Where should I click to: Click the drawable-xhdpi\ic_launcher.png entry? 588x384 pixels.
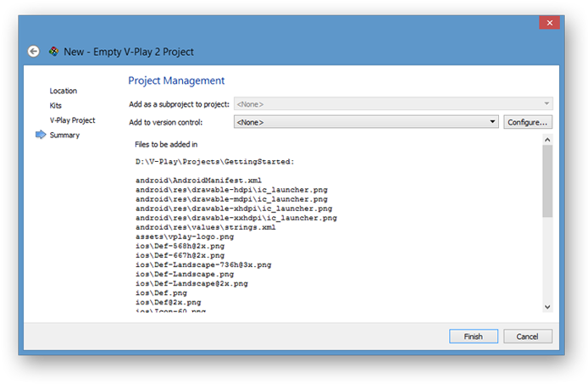[x=234, y=209]
